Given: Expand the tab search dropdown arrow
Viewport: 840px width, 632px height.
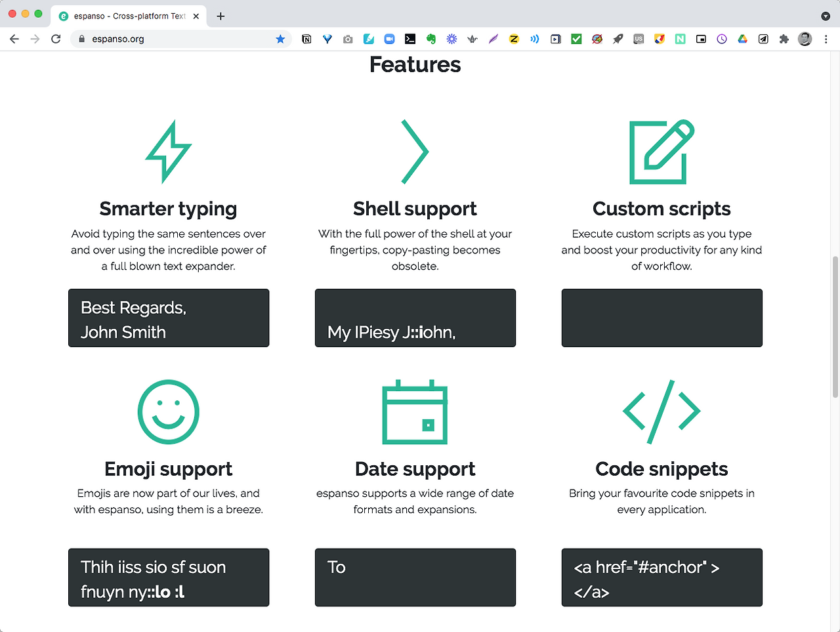Looking at the screenshot, I should tap(826, 16).
